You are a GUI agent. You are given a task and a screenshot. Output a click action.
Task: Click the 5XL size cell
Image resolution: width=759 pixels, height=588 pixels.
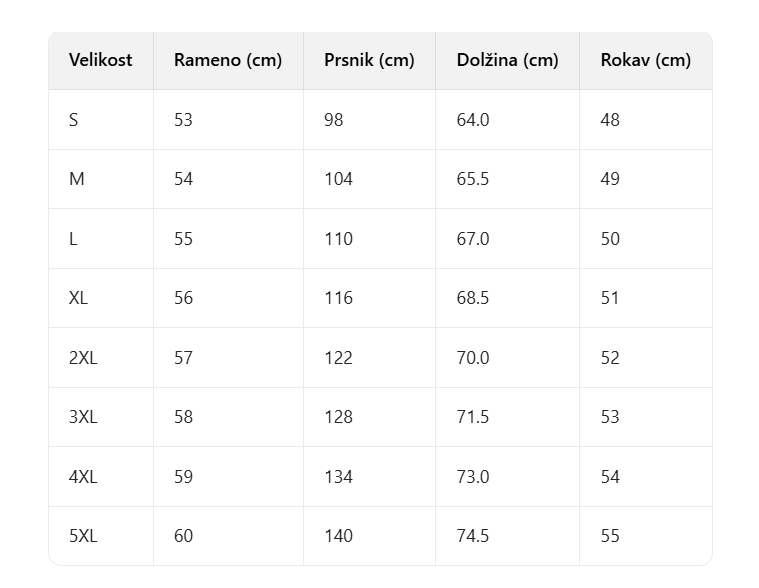(x=83, y=536)
